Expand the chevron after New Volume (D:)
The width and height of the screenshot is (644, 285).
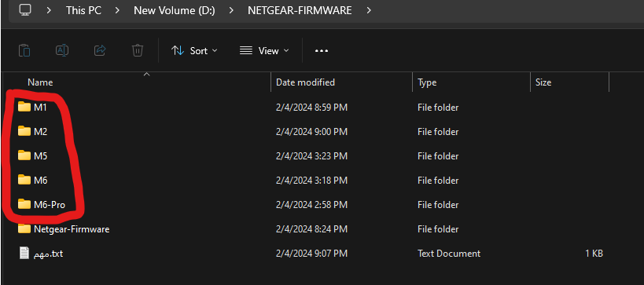pos(231,10)
